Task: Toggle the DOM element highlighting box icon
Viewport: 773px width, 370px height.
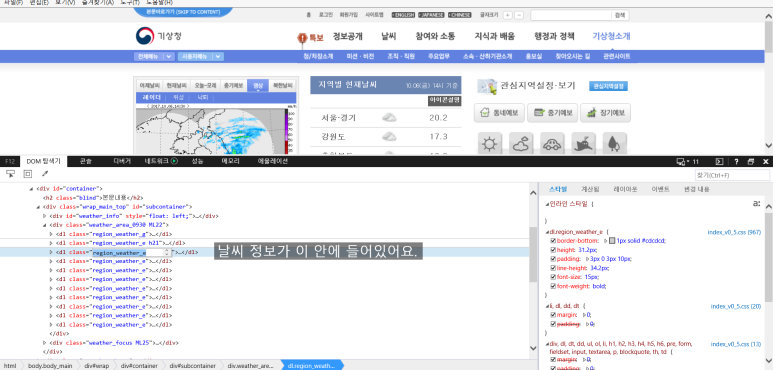Action: tap(28, 173)
